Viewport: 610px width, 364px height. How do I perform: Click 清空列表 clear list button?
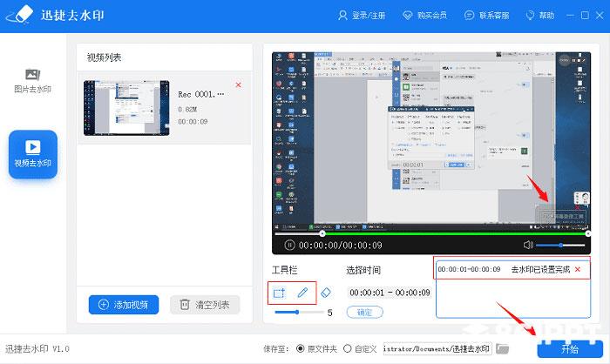click(205, 305)
